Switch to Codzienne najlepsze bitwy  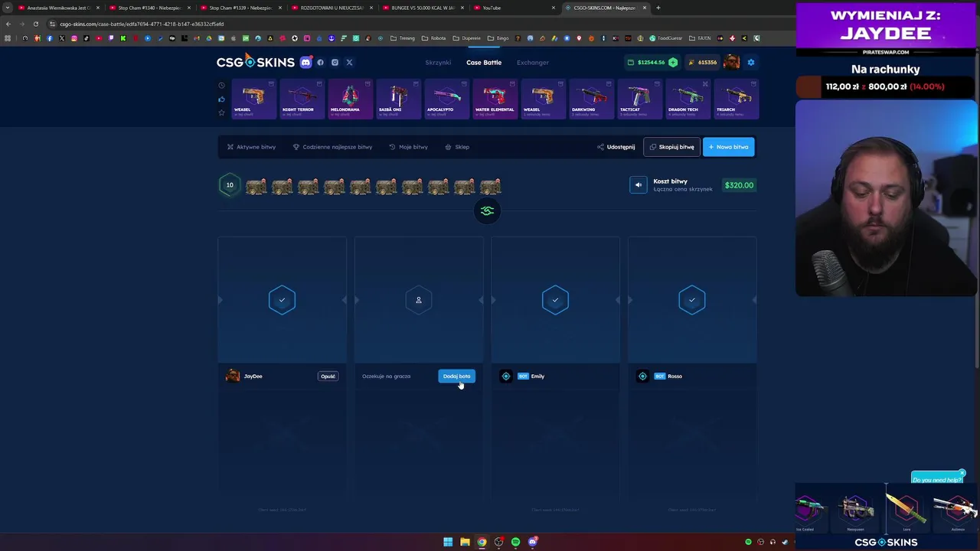332,147
